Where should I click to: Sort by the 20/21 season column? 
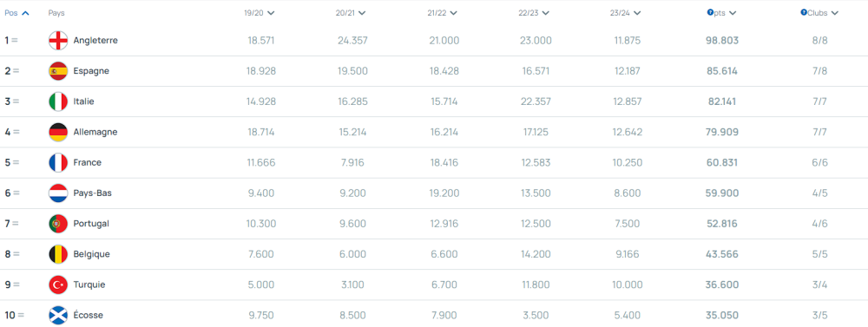pos(351,13)
